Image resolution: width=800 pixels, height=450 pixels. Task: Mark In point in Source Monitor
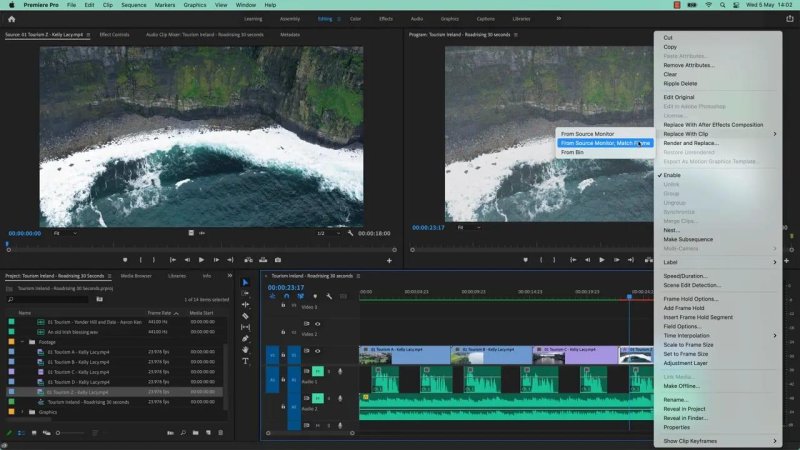[140, 260]
